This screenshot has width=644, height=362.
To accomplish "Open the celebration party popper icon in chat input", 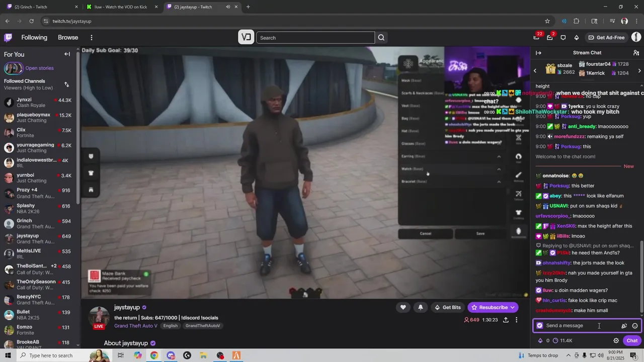I will pos(624,326).
